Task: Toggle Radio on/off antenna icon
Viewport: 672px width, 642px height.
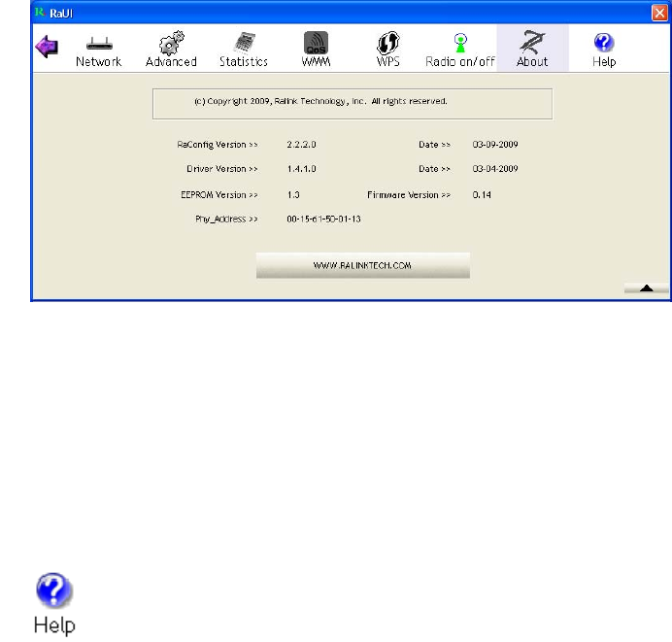Action: [x=460, y=51]
